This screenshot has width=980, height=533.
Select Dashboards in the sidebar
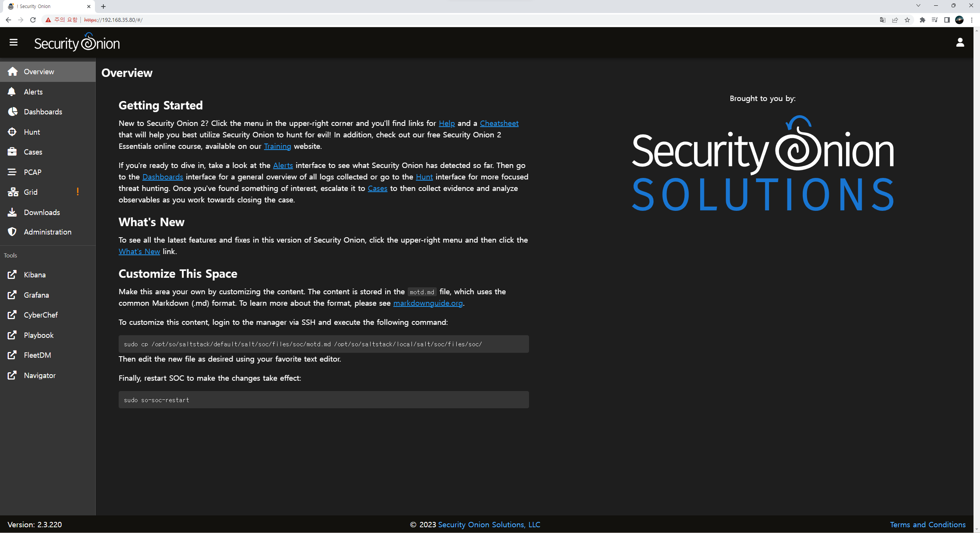pos(48,112)
